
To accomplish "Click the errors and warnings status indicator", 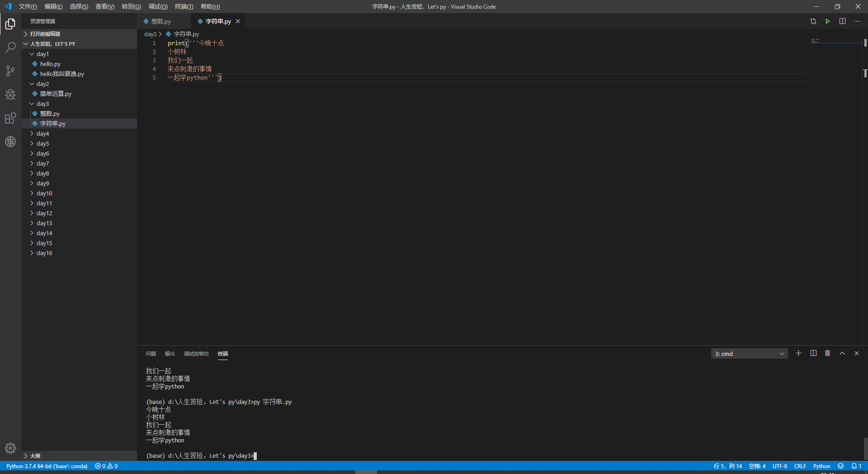I will [x=106, y=466].
